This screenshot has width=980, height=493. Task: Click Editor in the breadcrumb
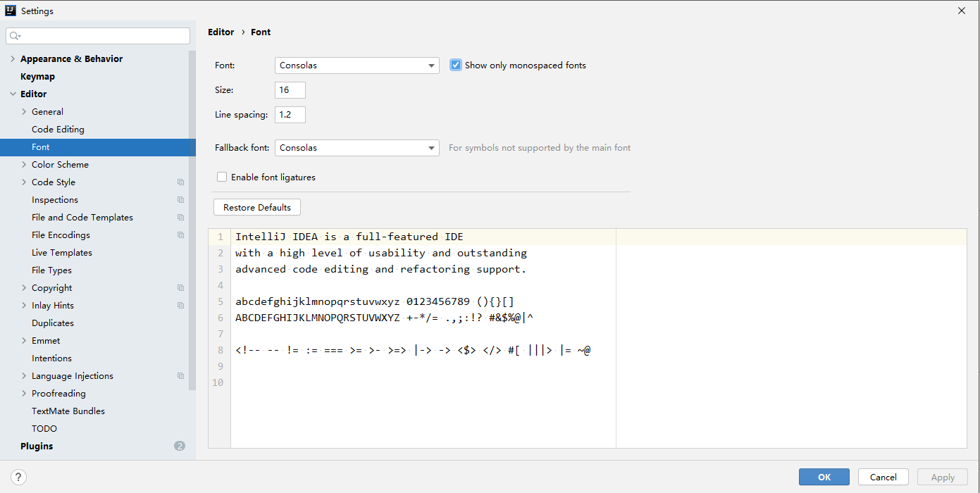click(221, 32)
